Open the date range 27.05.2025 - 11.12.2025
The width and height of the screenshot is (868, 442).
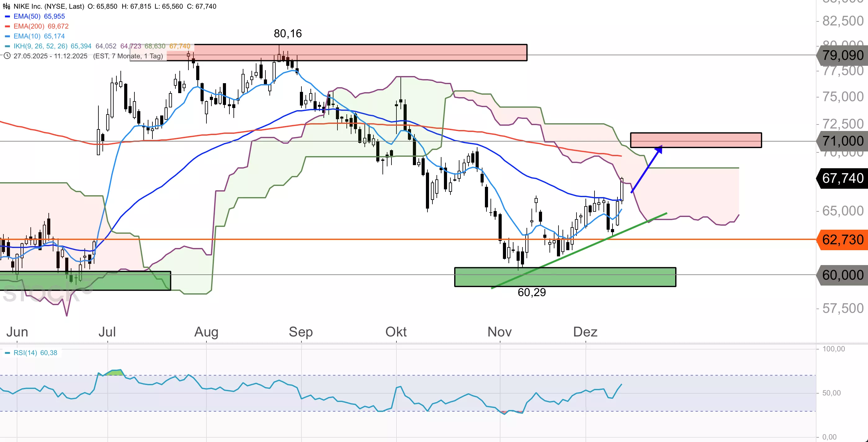(50, 56)
